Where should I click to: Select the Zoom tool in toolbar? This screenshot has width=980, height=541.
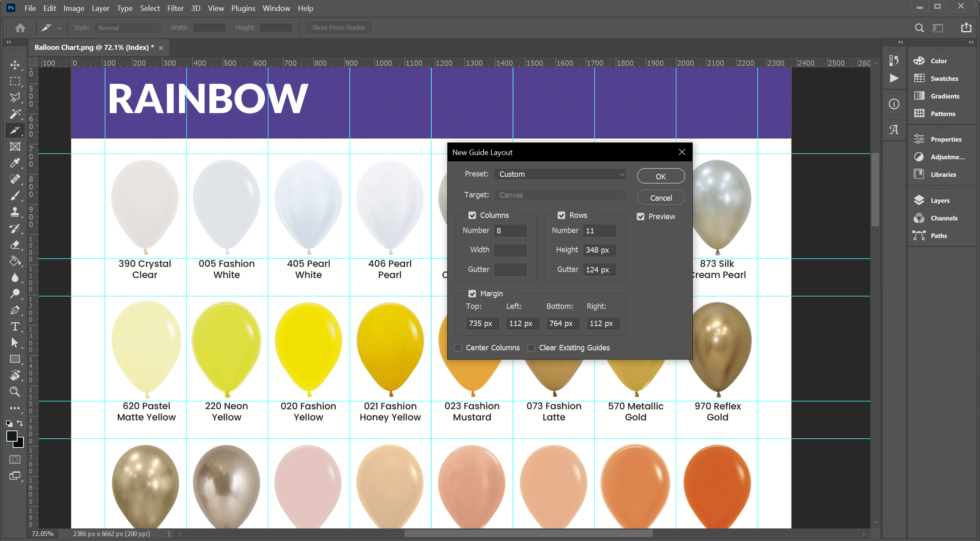tap(15, 392)
